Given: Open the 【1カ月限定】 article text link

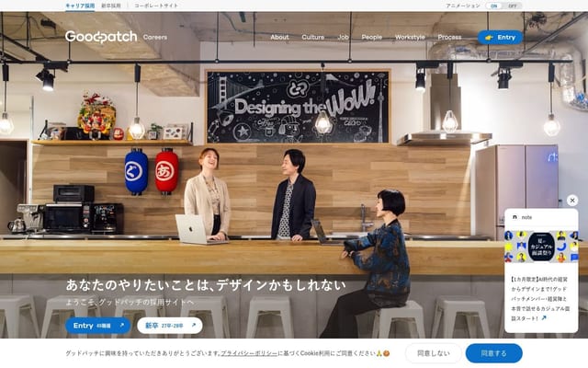Looking at the screenshot, I should tap(540, 298).
